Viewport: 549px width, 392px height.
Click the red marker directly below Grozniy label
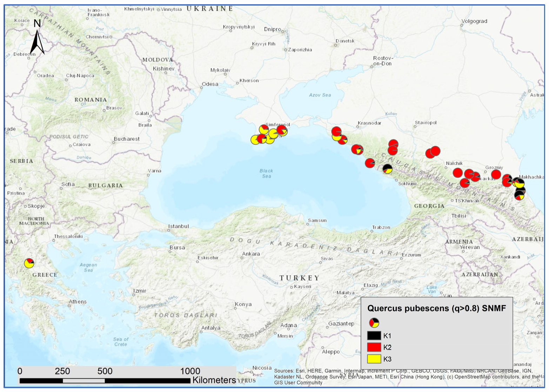point(496,174)
